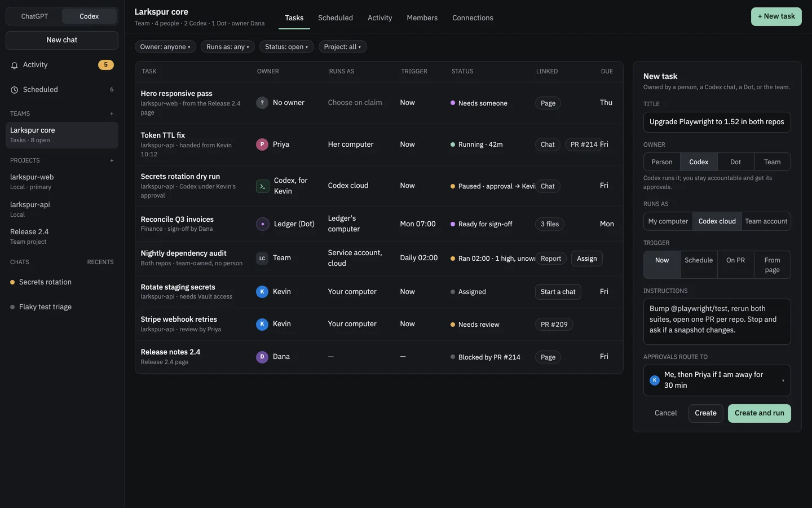Click Priya's avatar in Token TTL fix row
This screenshot has height=508, width=812.
(262, 144)
